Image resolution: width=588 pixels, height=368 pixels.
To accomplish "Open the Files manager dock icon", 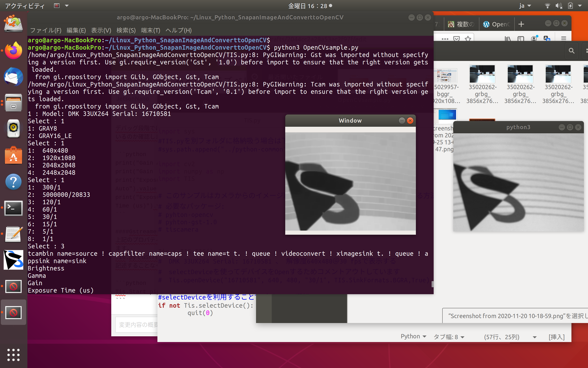I will tap(13, 103).
